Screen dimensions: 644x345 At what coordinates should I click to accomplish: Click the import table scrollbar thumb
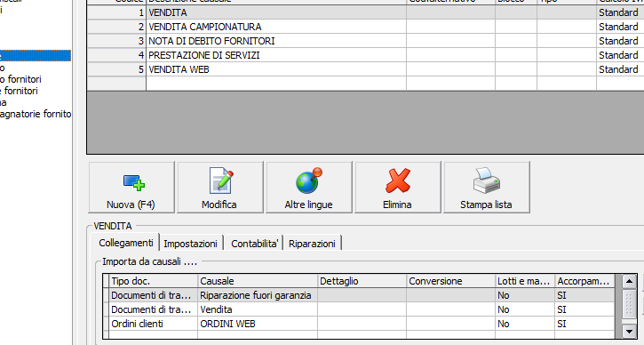pyautogui.click(x=629, y=303)
